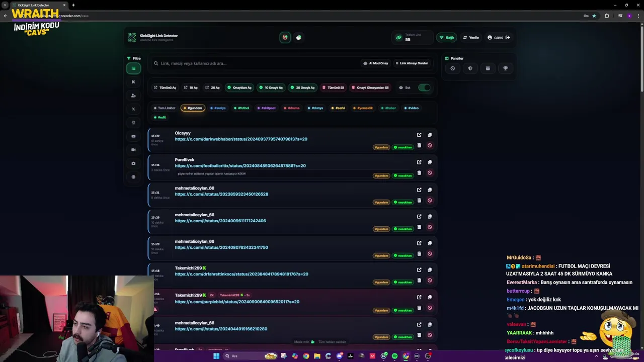Delete the Olcayyy link entry
Screen dimensions: 644x362
click(419, 145)
